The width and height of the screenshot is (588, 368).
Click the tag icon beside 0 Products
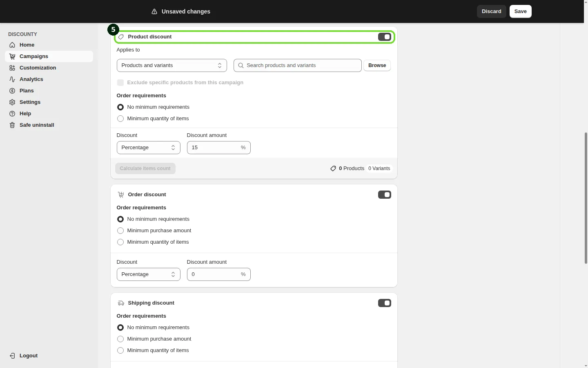pyautogui.click(x=333, y=168)
